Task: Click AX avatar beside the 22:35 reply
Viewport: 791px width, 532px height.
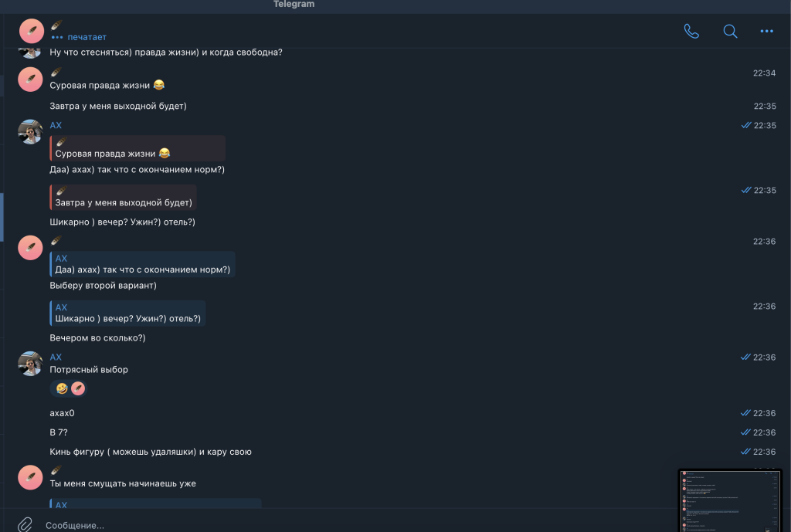Action: [30, 131]
